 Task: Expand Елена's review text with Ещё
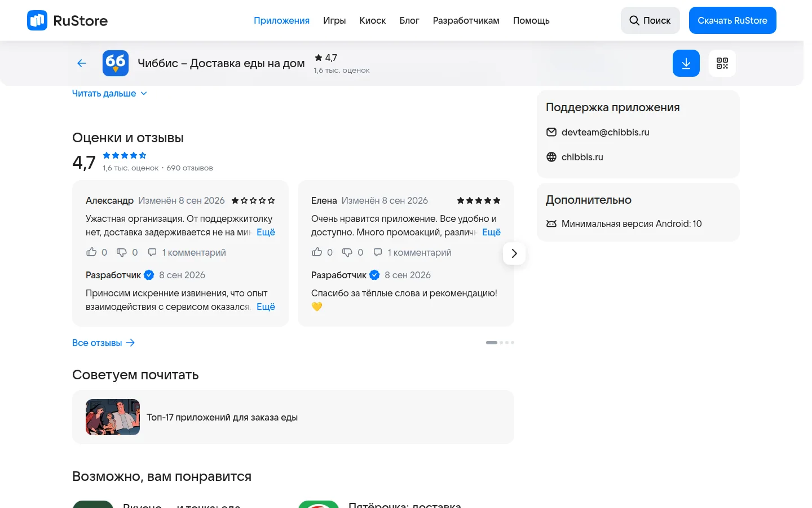[x=491, y=232]
